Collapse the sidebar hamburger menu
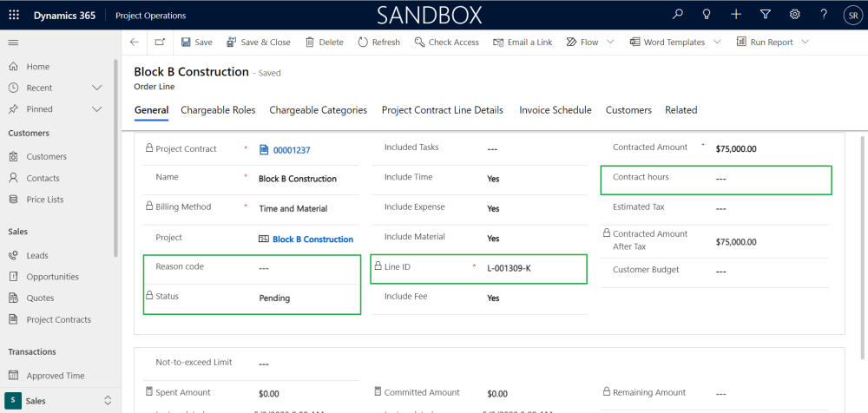The width and height of the screenshot is (868, 413). (x=13, y=42)
